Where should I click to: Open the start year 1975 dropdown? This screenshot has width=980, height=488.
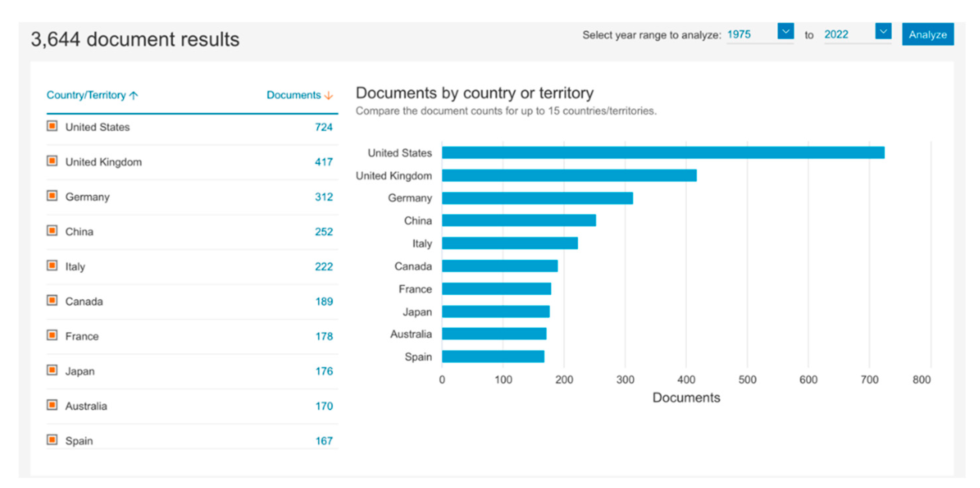(x=785, y=31)
